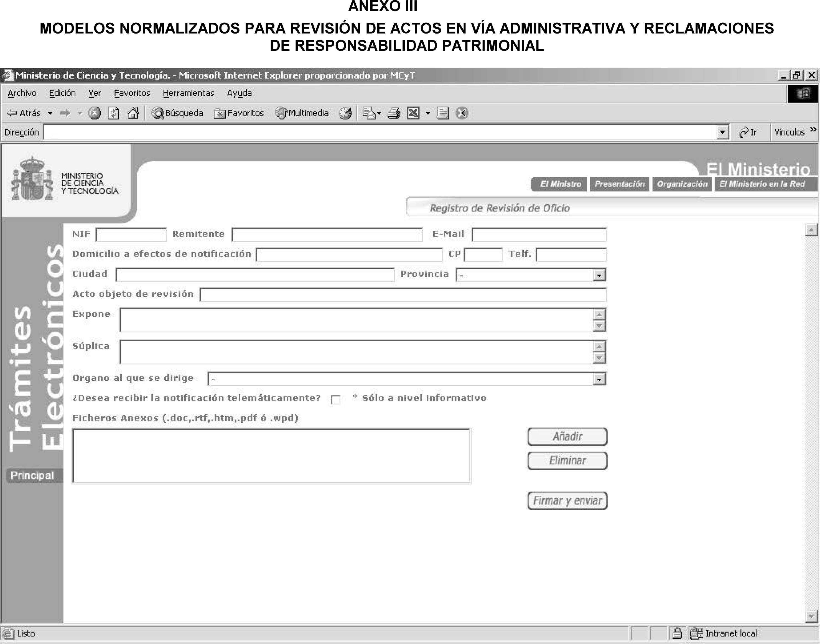Screen dimensions: 820x644
Task: Go to the home page icon
Action: [133, 113]
